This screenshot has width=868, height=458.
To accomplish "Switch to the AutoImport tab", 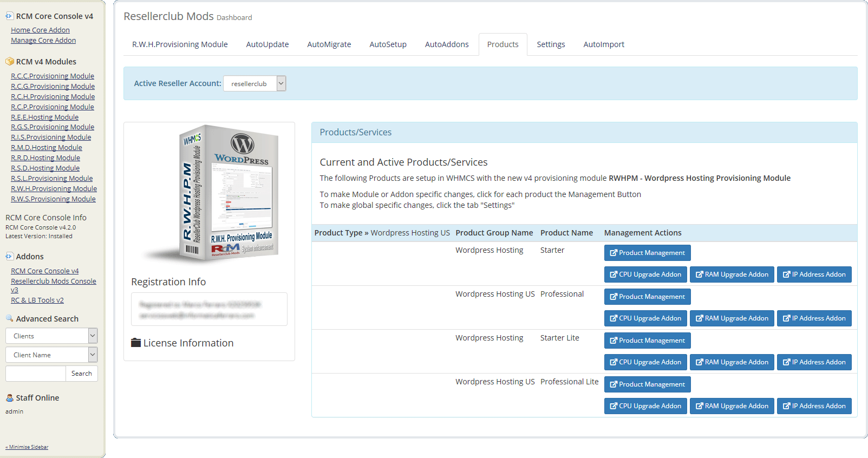I will [x=604, y=44].
